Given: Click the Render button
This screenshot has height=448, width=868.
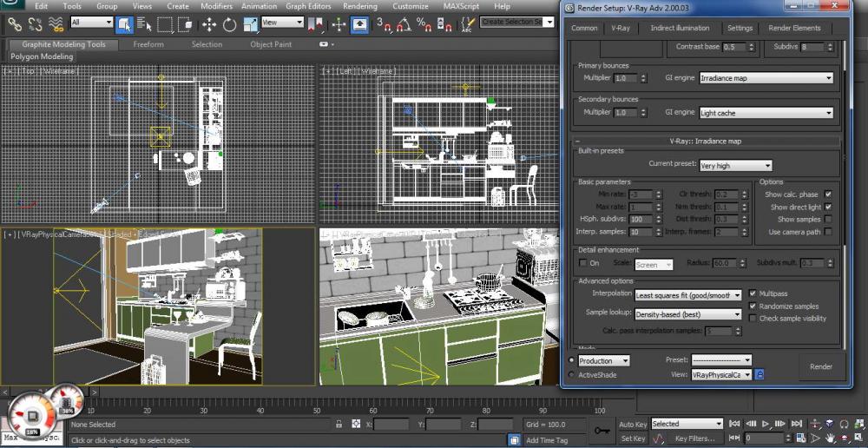Looking at the screenshot, I should click(821, 366).
